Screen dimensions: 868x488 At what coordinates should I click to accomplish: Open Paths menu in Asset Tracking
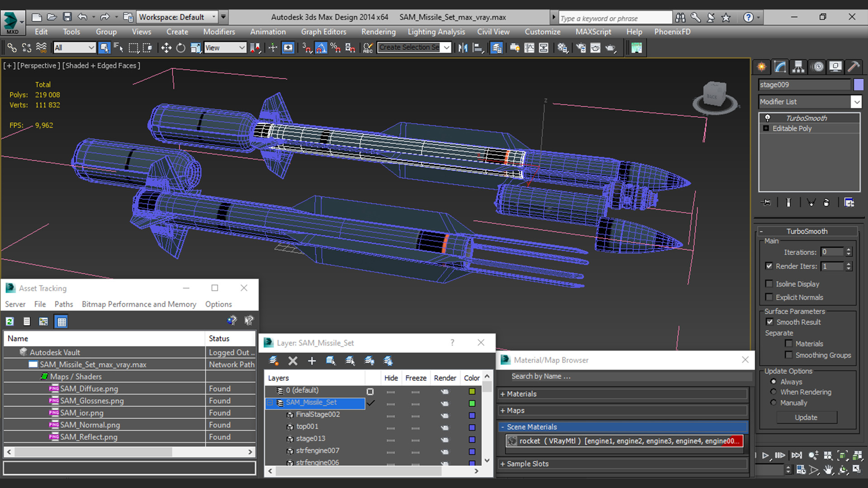[64, 304]
